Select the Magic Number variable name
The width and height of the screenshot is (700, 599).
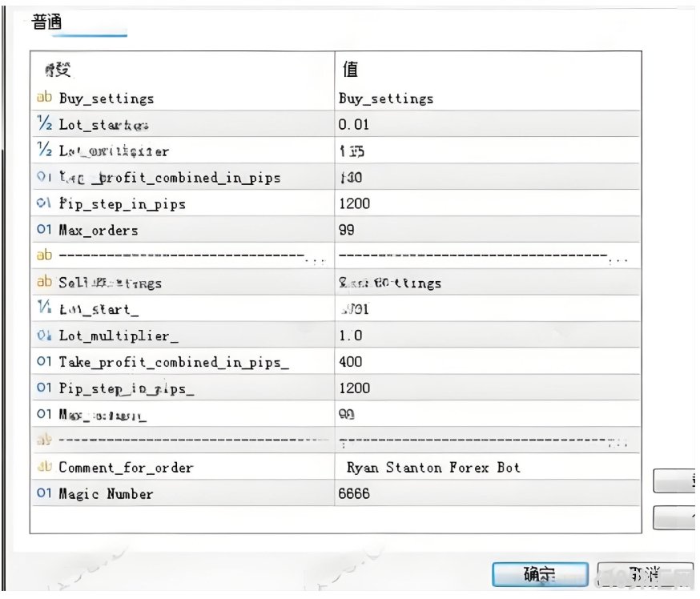(x=106, y=494)
